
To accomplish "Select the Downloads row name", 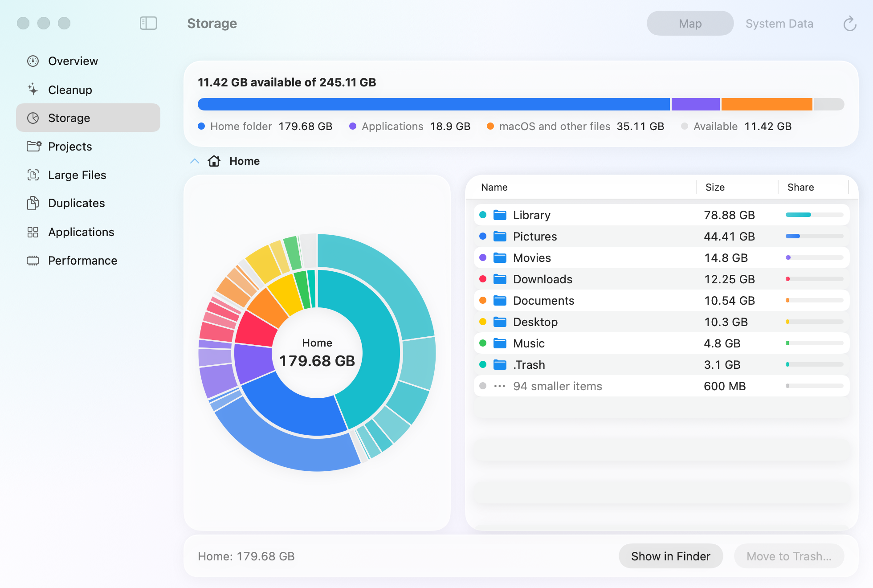I will click(x=543, y=279).
